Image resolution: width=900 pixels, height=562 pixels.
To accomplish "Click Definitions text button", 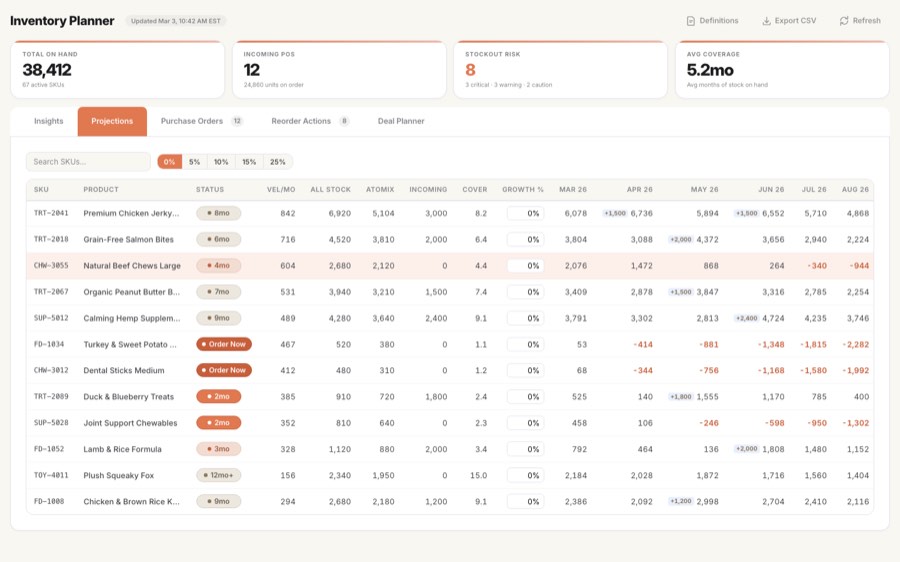I will [x=719, y=21].
